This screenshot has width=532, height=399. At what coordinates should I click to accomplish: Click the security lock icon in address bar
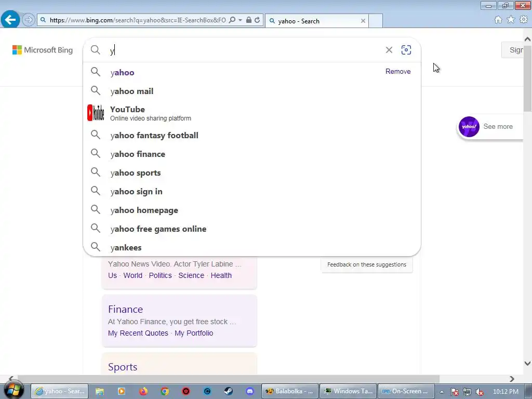[x=249, y=20]
